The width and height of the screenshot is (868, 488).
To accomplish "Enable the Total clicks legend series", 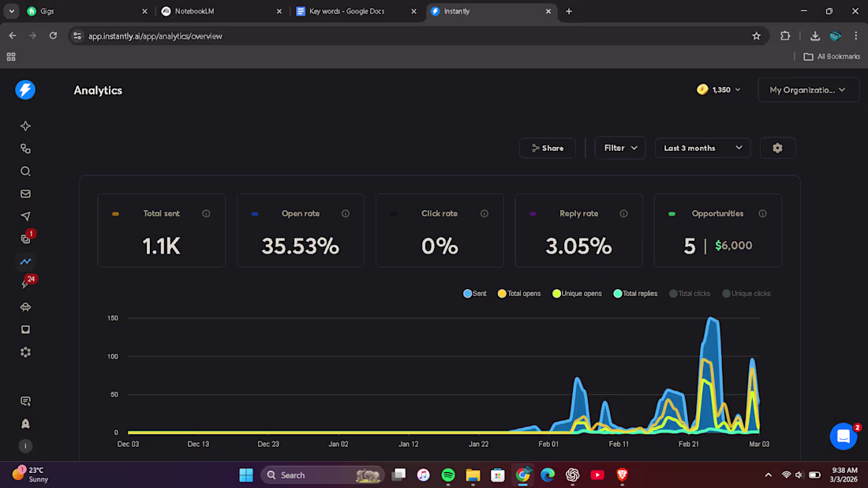I will pos(690,294).
